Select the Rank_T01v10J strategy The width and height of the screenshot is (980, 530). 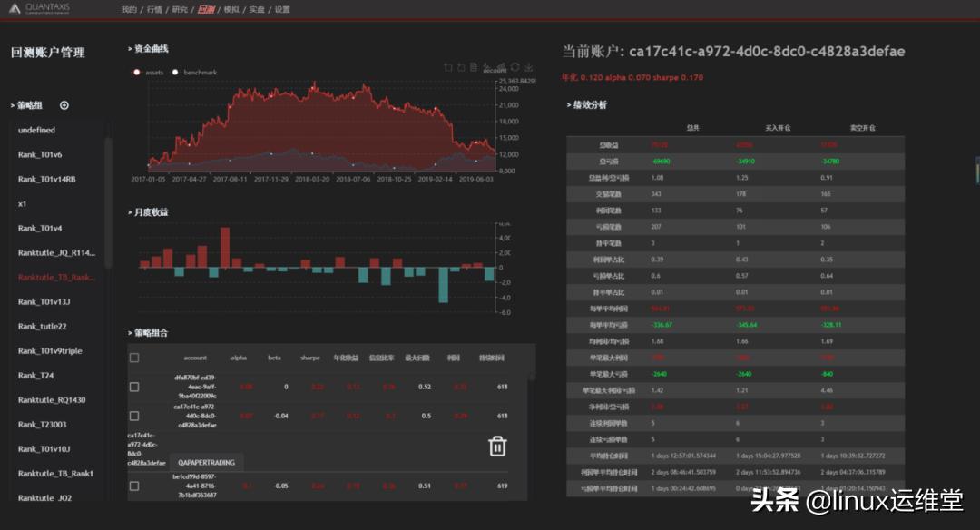pyautogui.click(x=44, y=448)
